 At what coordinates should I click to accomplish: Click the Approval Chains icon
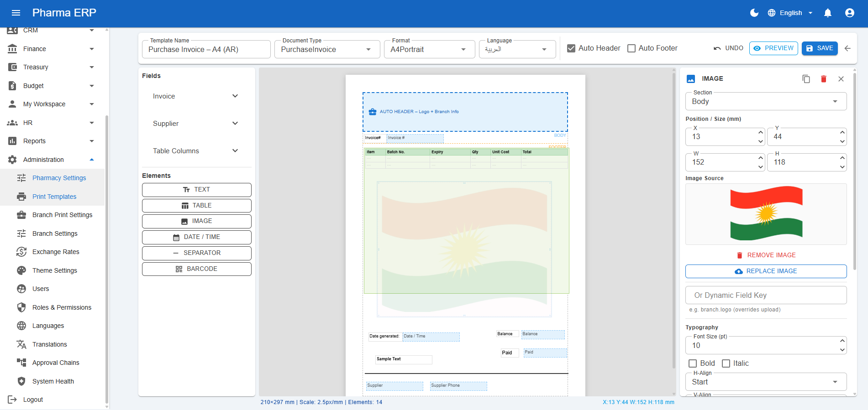pyautogui.click(x=21, y=363)
